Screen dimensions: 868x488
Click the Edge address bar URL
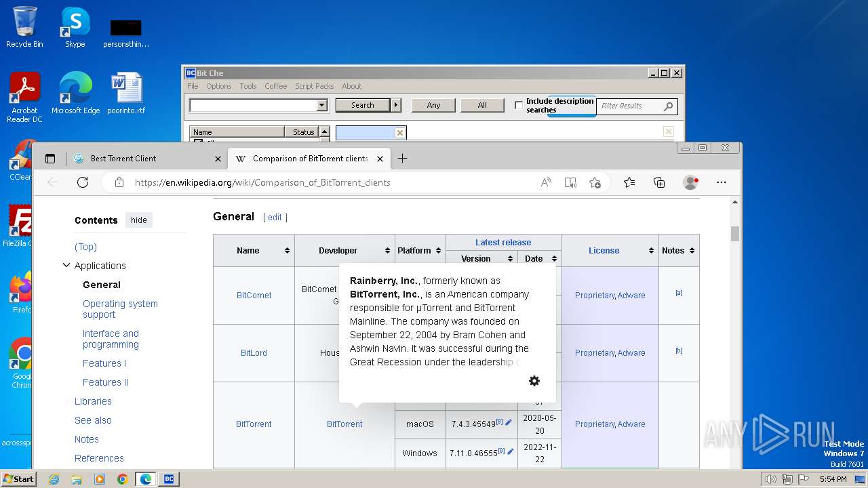pyautogui.click(x=262, y=182)
